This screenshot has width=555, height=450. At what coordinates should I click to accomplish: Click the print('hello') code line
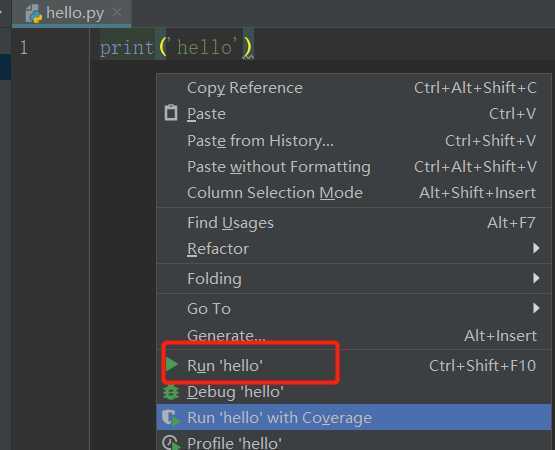pos(176,47)
